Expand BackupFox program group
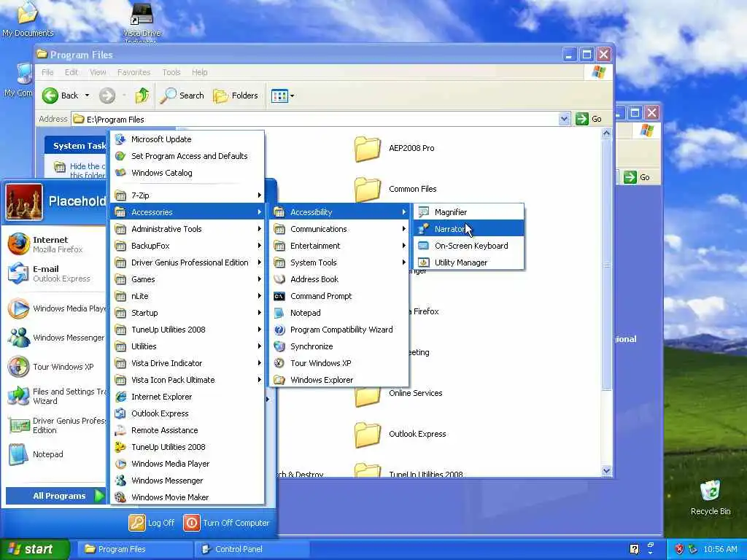Viewport: 747px width, 560px height. pos(187,246)
